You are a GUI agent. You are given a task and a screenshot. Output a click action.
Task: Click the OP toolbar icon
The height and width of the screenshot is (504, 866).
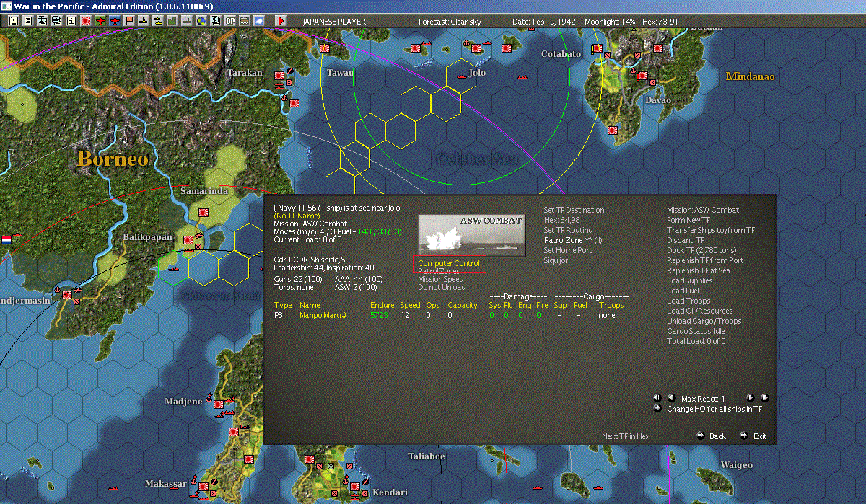(x=229, y=21)
